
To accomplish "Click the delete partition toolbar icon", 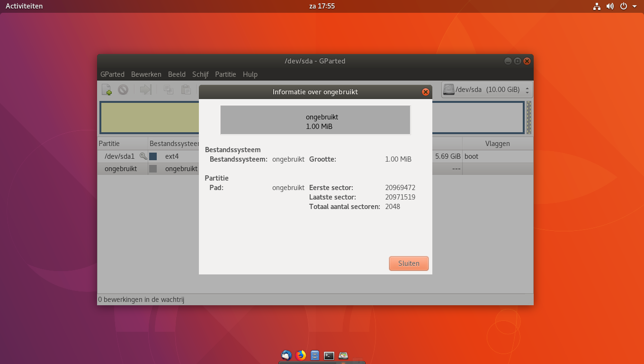I will click(123, 90).
